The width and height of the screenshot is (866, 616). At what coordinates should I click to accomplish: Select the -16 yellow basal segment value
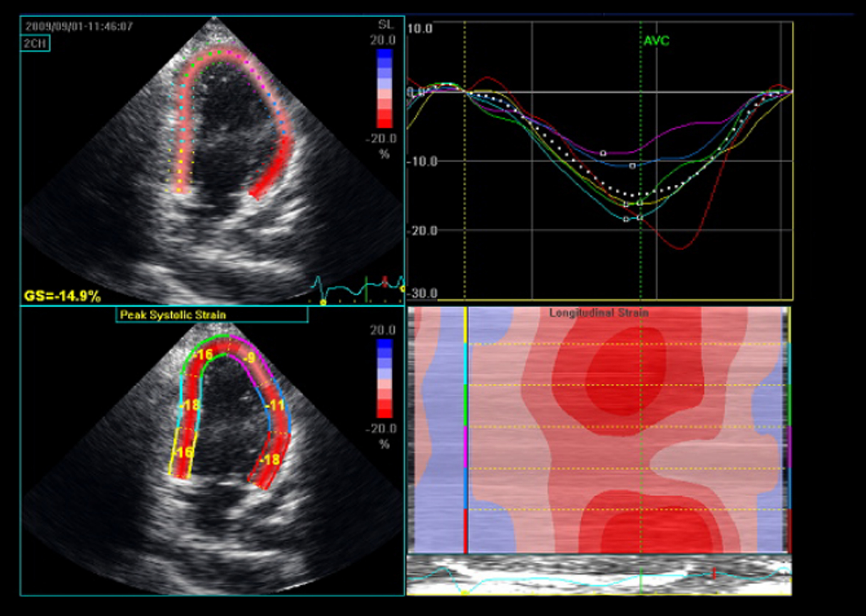[184, 452]
